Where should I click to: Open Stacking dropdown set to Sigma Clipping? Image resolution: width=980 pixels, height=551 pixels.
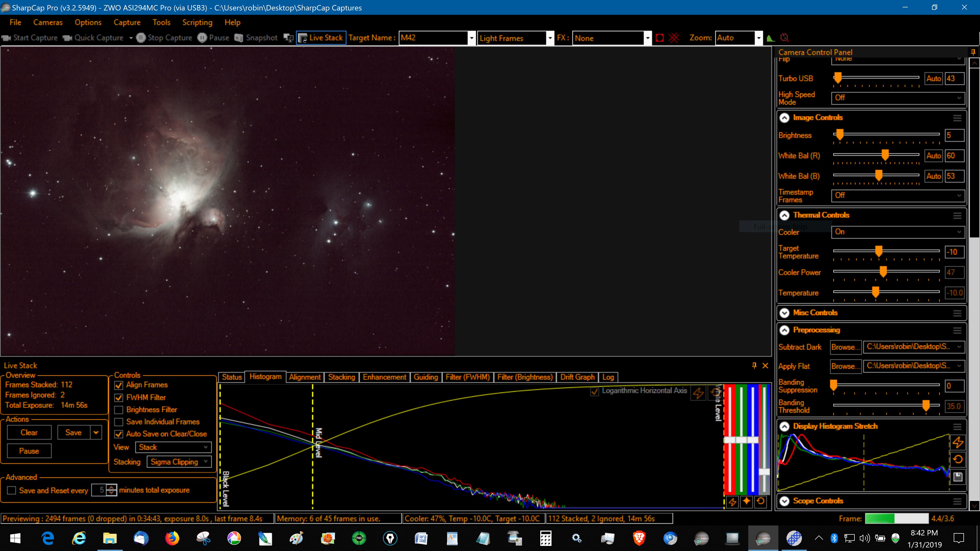pyautogui.click(x=179, y=462)
